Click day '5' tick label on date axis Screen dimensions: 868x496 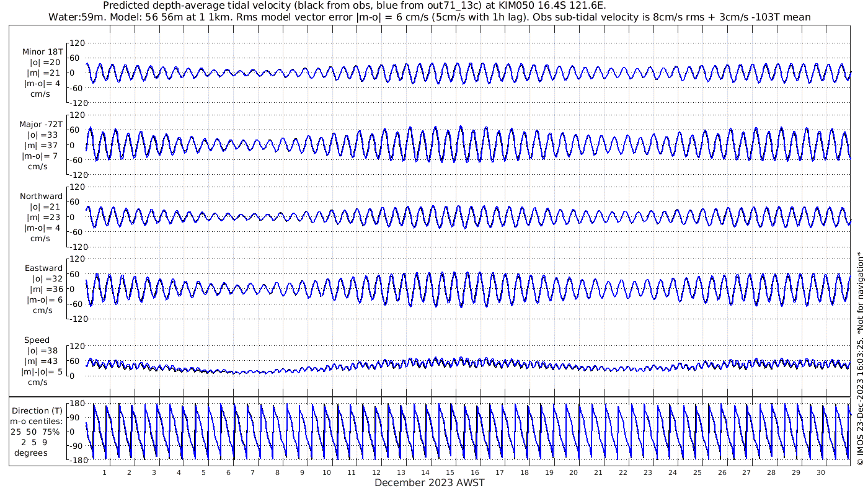click(x=203, y=472)
